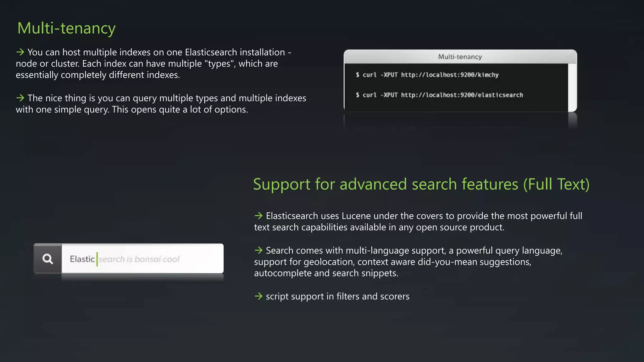Click the Support for advanced search features heading

click(421, 184)
